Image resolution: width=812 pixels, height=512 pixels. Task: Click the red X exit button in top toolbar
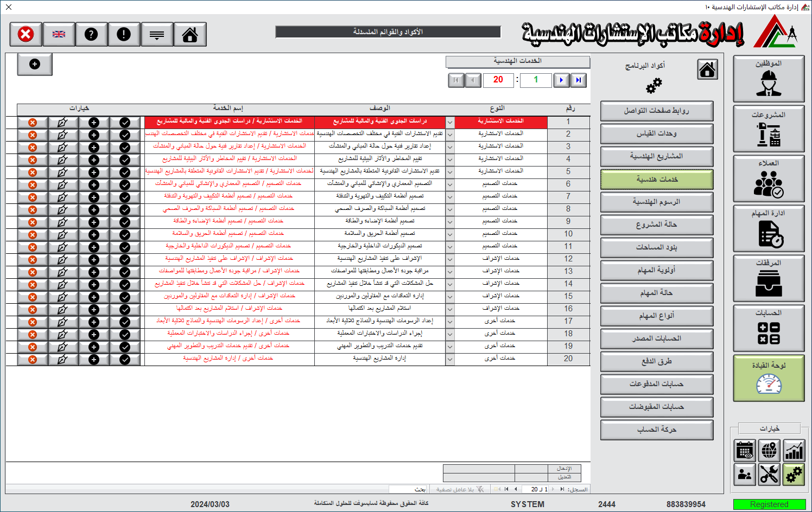(26, 34)
